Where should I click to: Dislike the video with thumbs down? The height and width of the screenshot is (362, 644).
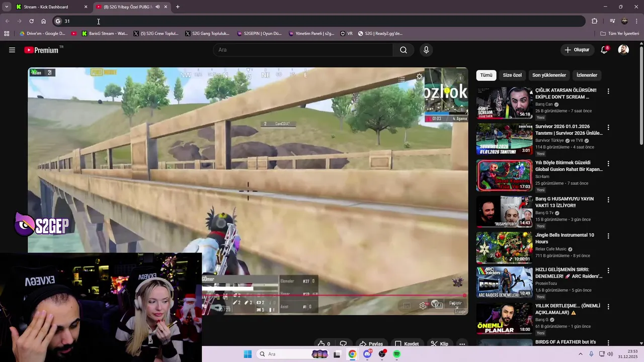tap(343, 344)
